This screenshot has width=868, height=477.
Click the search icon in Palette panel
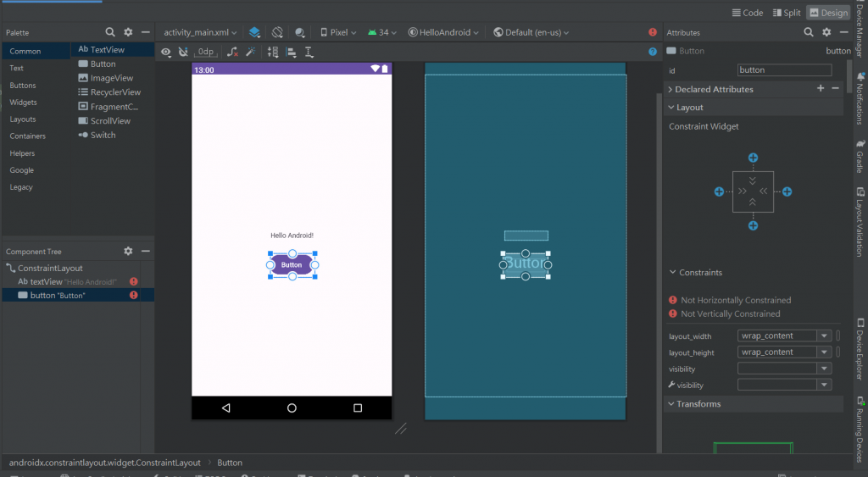tap(110, 32)
